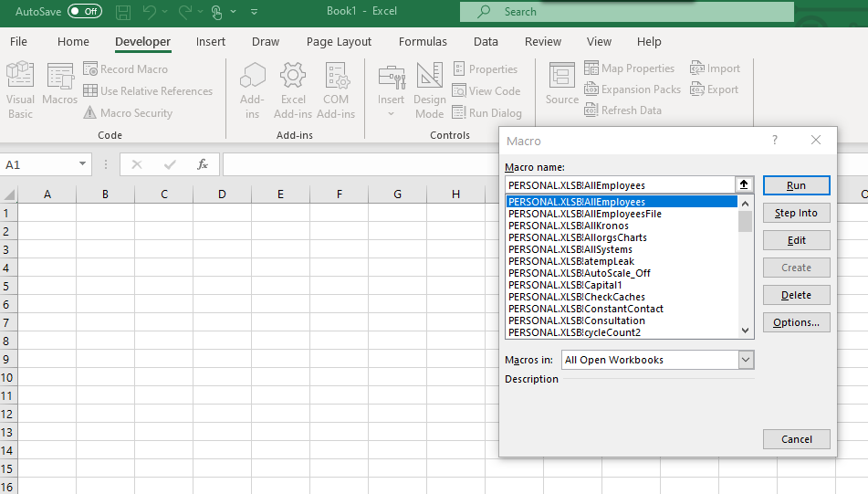Expand Customize Quick Access Toolbar arrow
Viewport: 868px width, 494px height.
click(254, 12)
